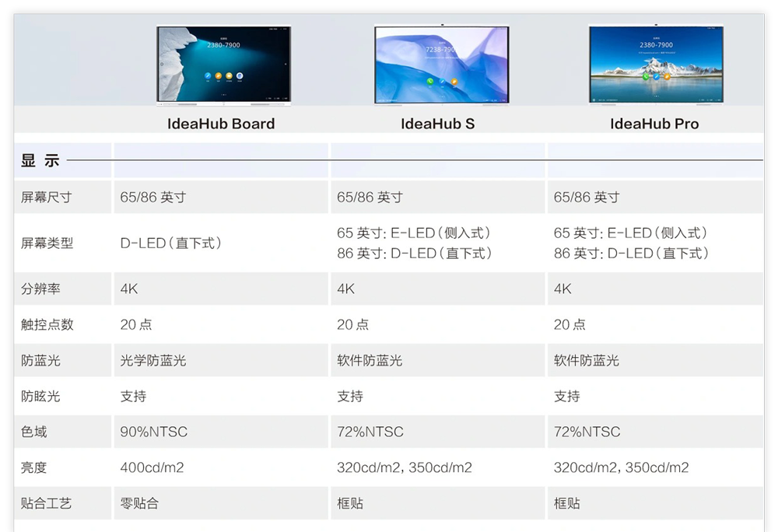
Task: Select the 光学防蓝光 cell
Action: point(152,360)
